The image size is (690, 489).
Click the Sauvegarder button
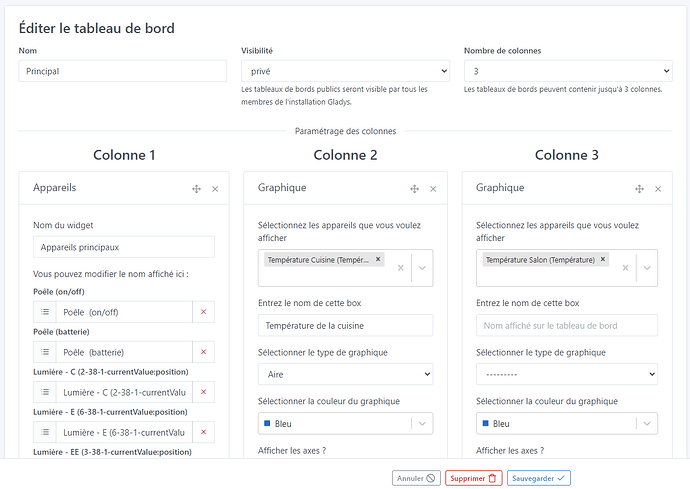point(538,478)
